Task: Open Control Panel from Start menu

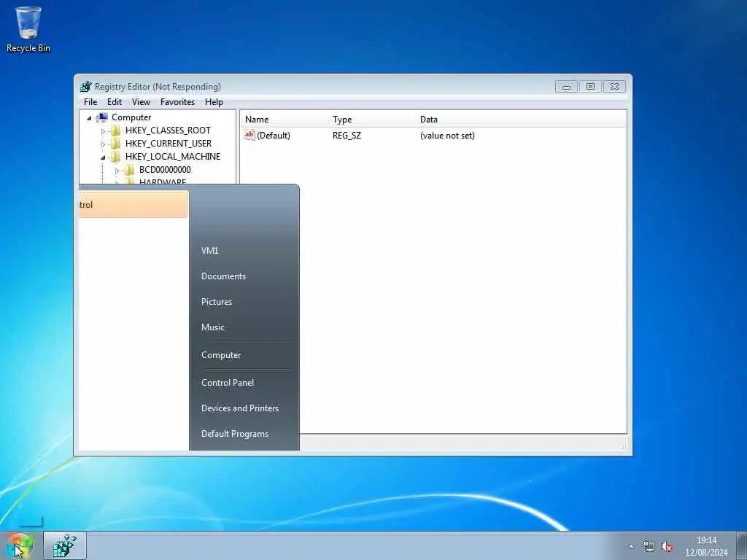Action: 228,383
